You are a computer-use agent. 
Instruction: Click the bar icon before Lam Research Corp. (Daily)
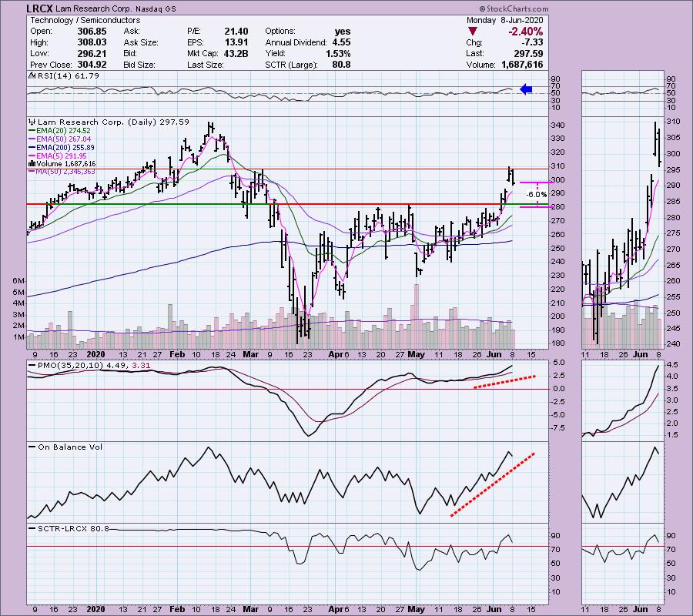(x=32, y=122)
